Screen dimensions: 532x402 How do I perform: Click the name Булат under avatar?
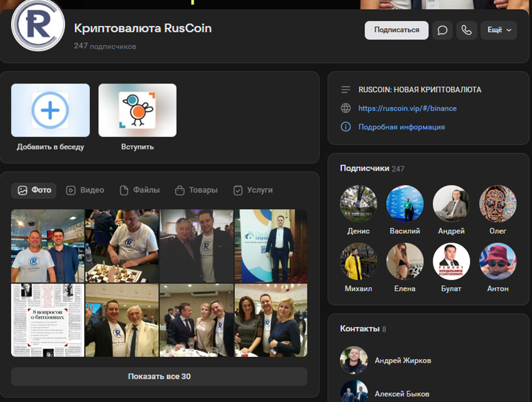point(451,289)
